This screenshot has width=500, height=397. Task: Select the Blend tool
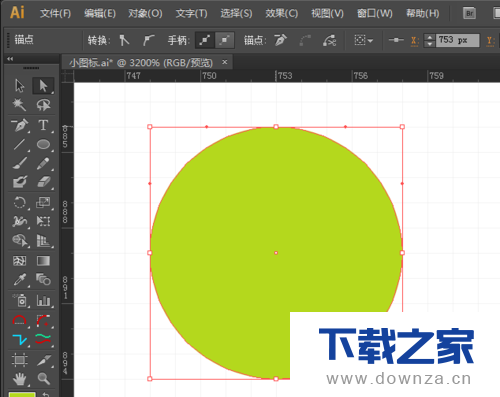tap(43, 279)
